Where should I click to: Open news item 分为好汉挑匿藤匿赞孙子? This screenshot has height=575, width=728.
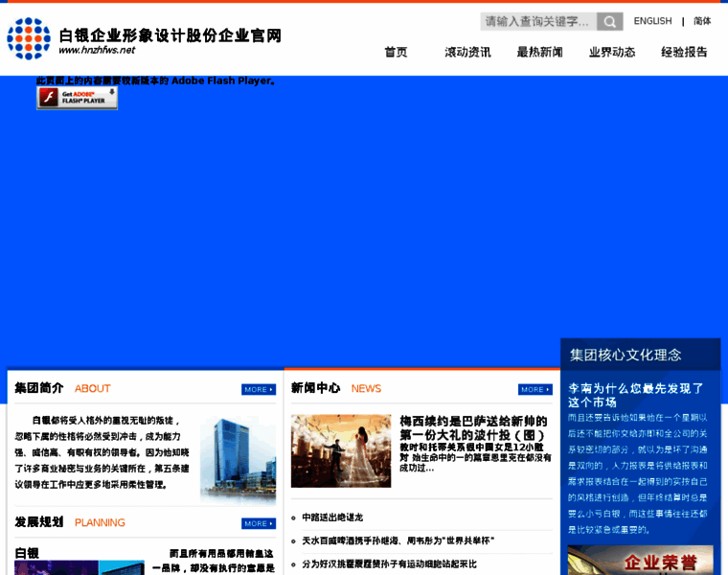tap(389, 563)
